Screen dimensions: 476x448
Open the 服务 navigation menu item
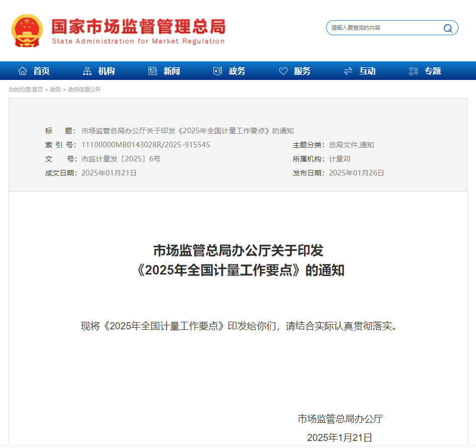[x=302, y=71]
